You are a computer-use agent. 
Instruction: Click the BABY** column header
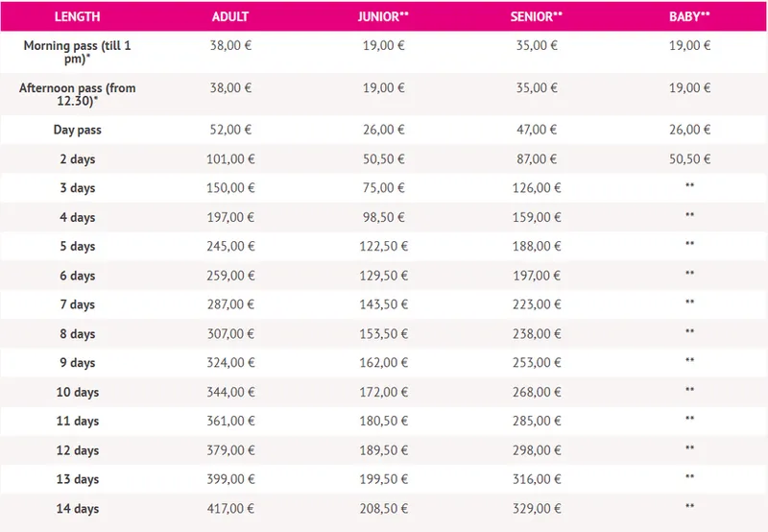689,16
